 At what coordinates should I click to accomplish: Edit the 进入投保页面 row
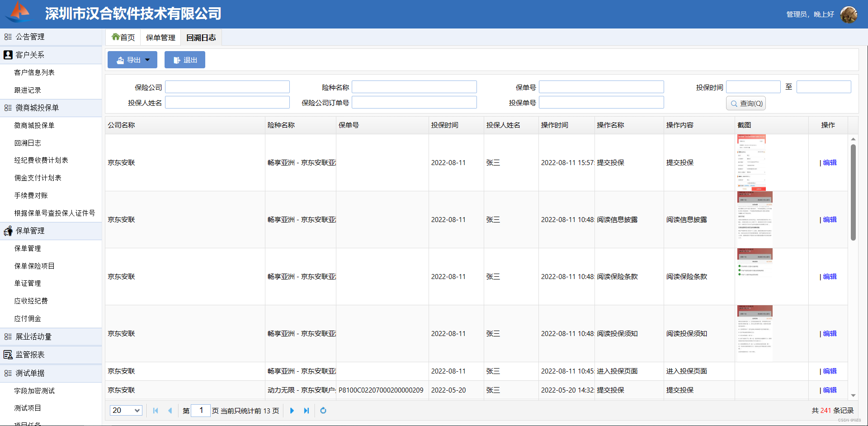[830, 371]
